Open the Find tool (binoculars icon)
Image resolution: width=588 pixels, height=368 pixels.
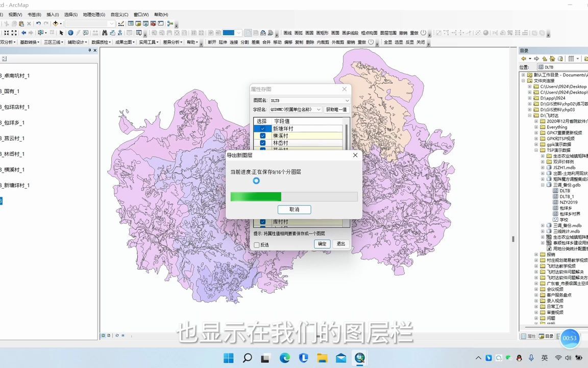105,33
